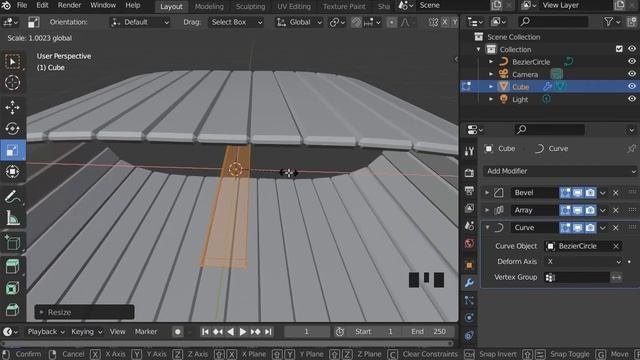Activate the Annotate tool
640x360 pixels.
[x=12, y=197]
